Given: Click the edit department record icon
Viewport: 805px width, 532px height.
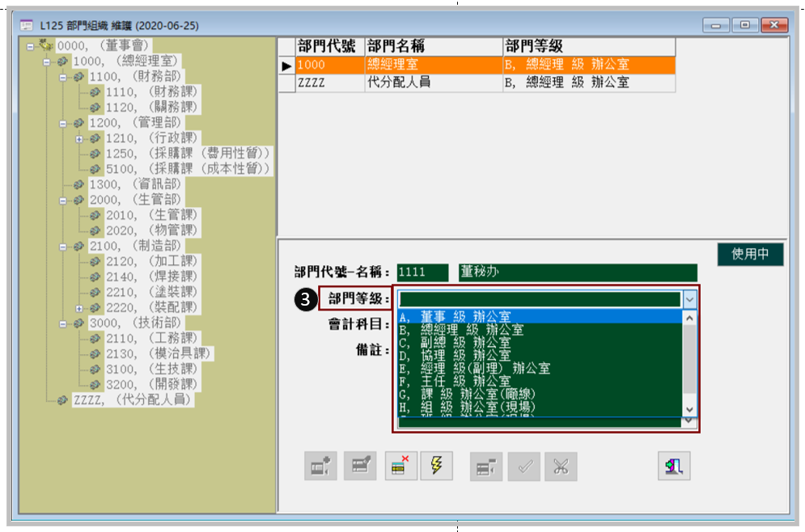Looking at the screenshot, I should [360, 466].
